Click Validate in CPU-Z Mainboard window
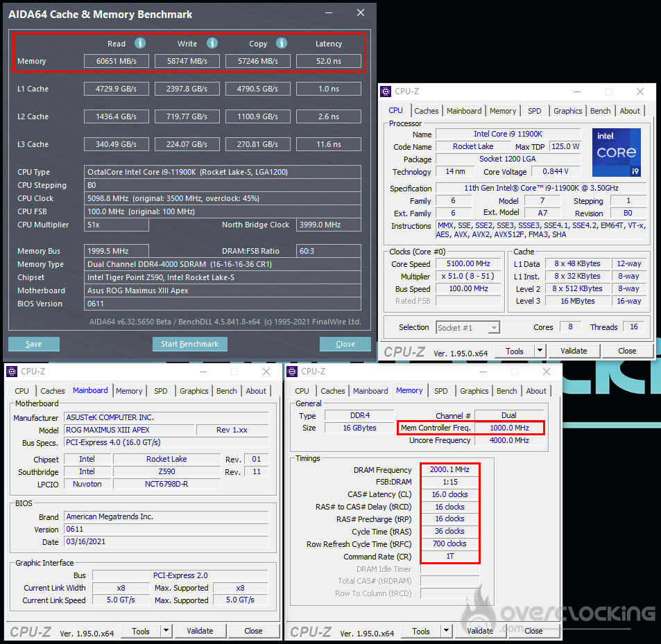Viewport: 661px width, 644px height. tap(200, 631)
